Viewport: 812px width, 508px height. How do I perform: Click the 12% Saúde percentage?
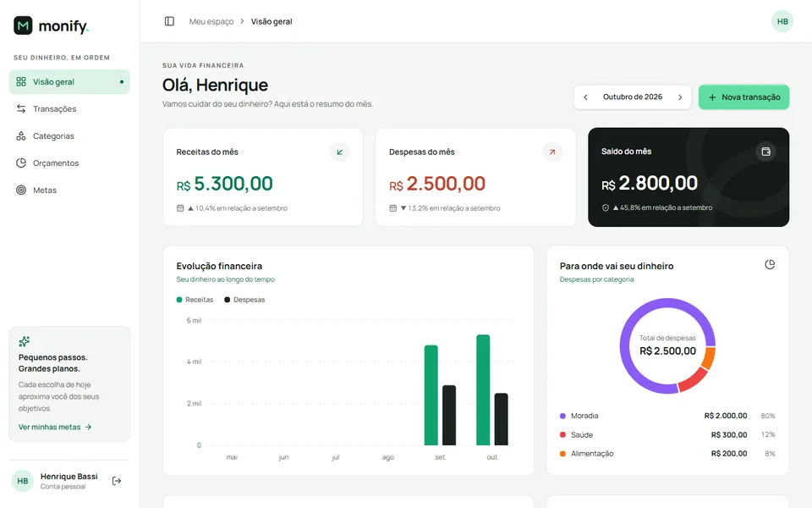[769, 435]
